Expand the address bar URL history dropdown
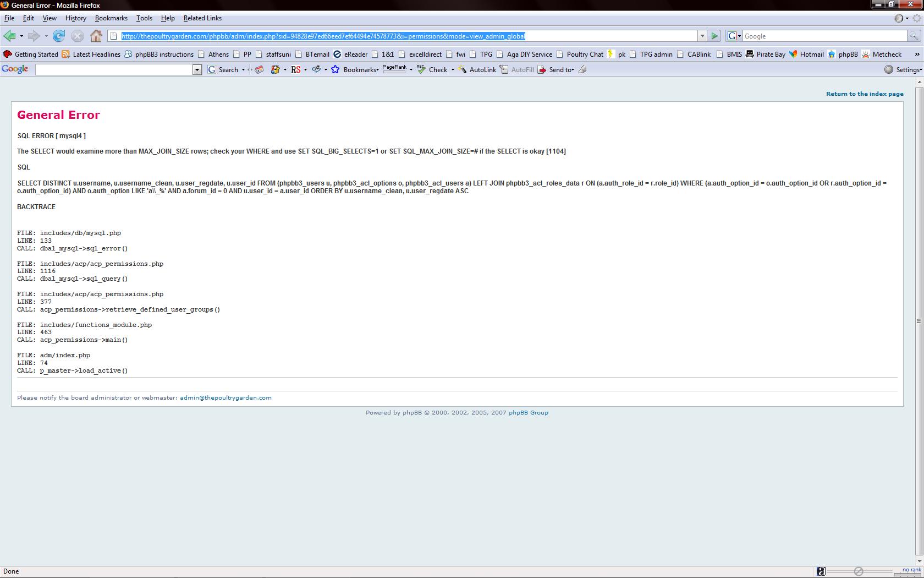Viewport: 924px width, 578px height. [x=702, y=36]
